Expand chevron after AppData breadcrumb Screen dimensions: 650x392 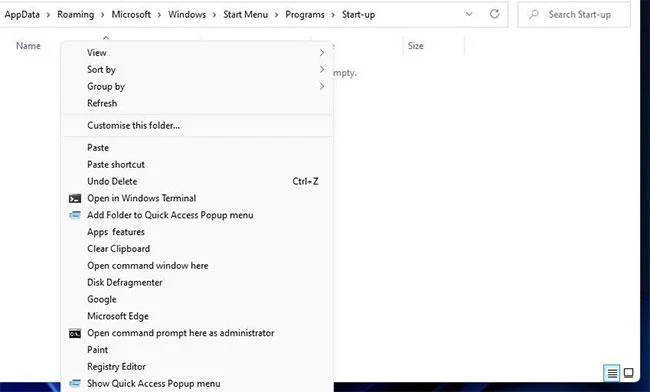click(49, 15)
